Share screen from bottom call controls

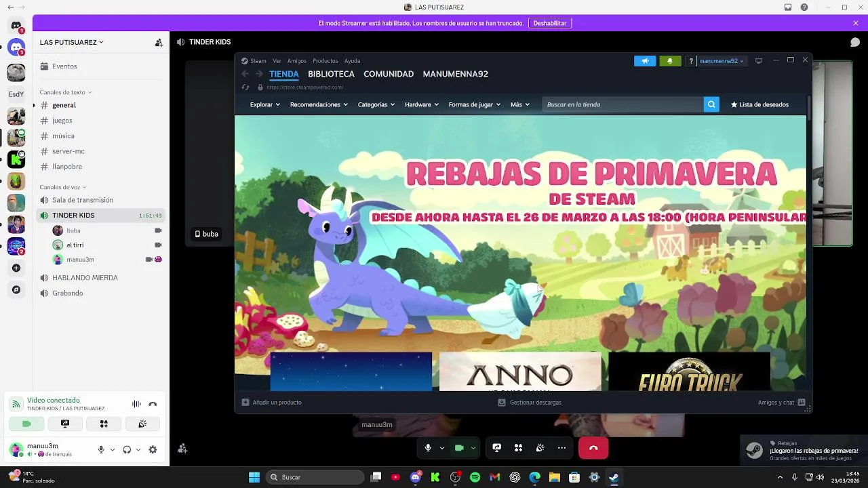[x=496, y=448]
